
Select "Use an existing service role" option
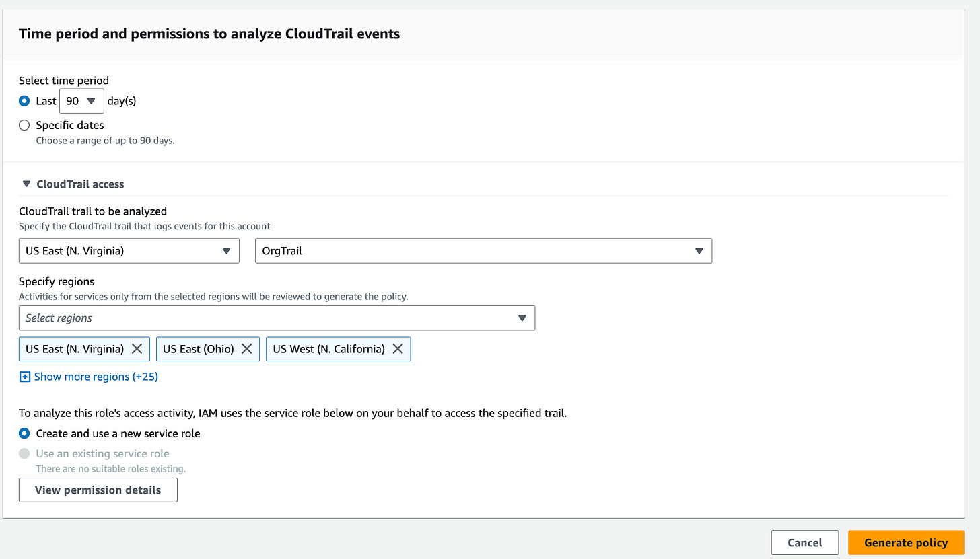click(24, 453)
